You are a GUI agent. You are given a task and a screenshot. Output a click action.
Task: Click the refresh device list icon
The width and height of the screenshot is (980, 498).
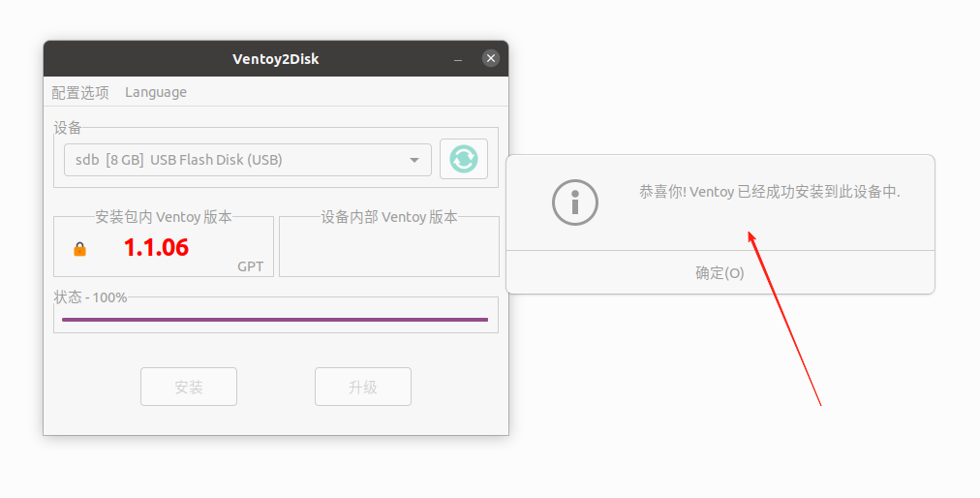[463, 159]
